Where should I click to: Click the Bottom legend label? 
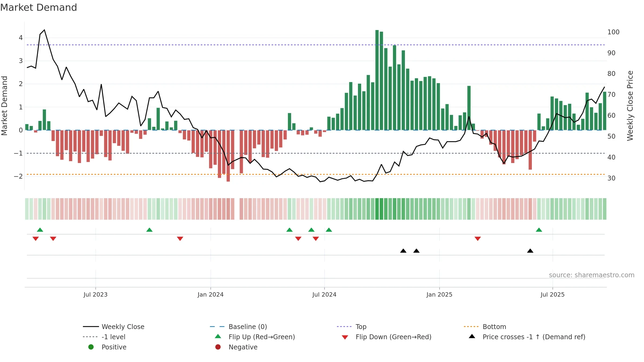(494, 327)
